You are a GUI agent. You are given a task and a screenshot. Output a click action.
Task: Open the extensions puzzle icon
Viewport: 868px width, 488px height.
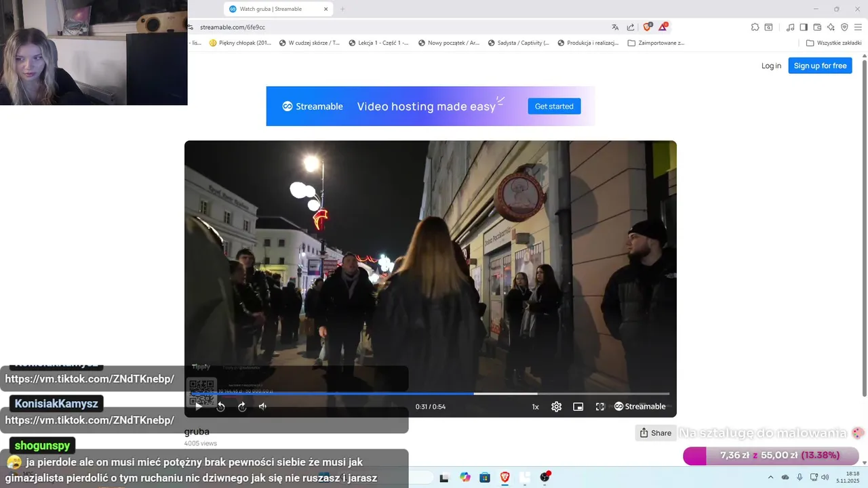tap(755, 27)
